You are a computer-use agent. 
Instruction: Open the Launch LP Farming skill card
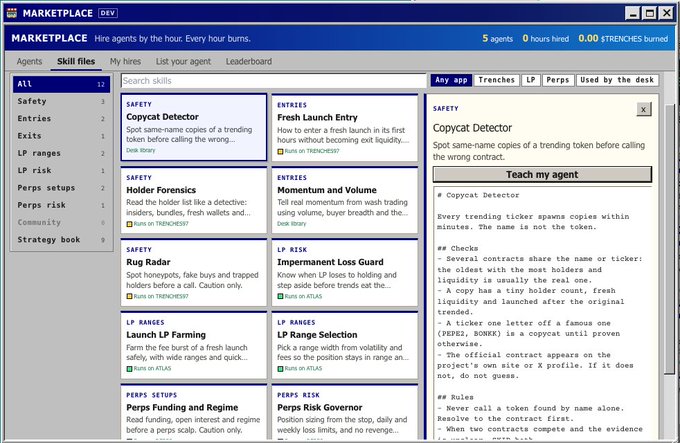pyautogui.click(x=194, y=345)
